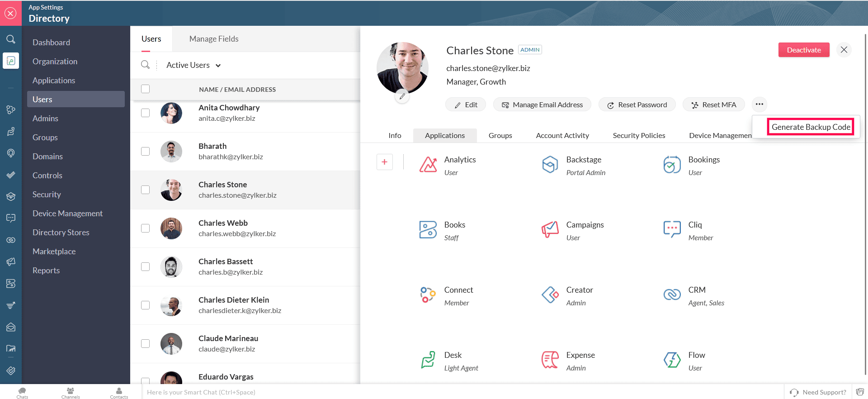Open Organization in the sidebar

[x=55, y=62]
